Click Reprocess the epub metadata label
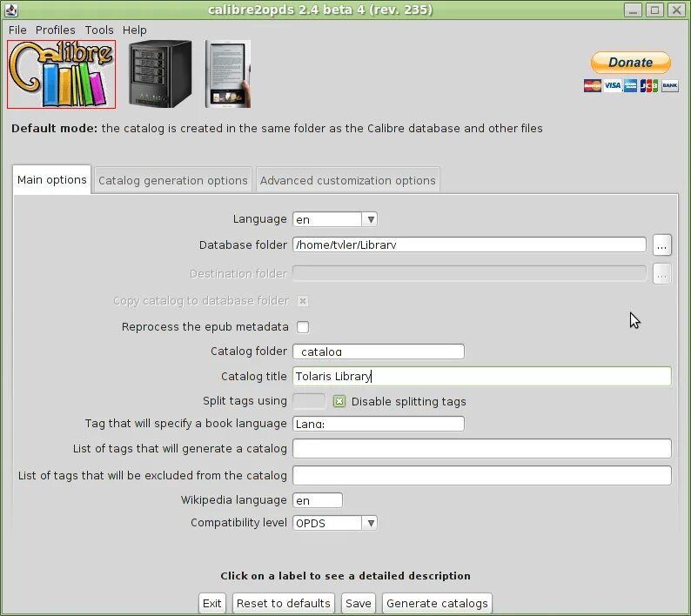691x616 pixels. tap(205, 327)
